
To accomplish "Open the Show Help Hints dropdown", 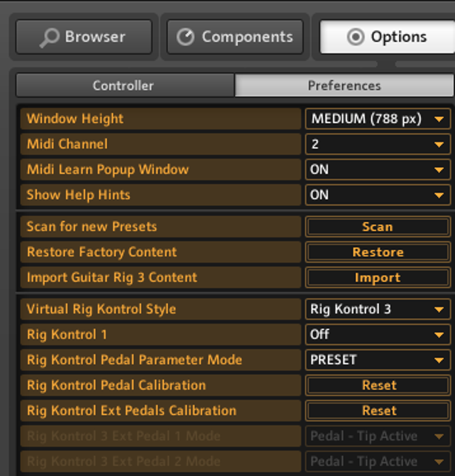I will pos(377,195).
